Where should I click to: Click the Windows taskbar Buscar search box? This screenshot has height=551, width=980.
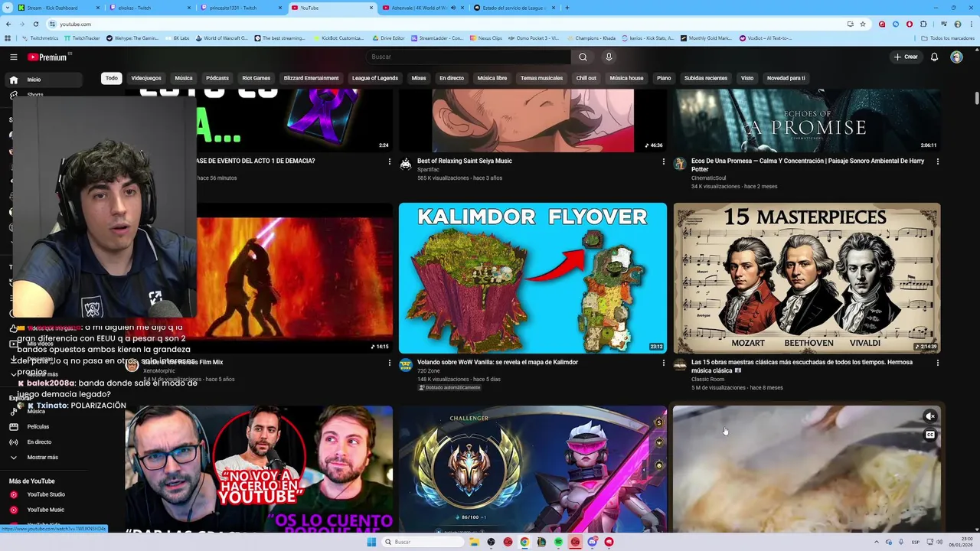pos(423,542)
